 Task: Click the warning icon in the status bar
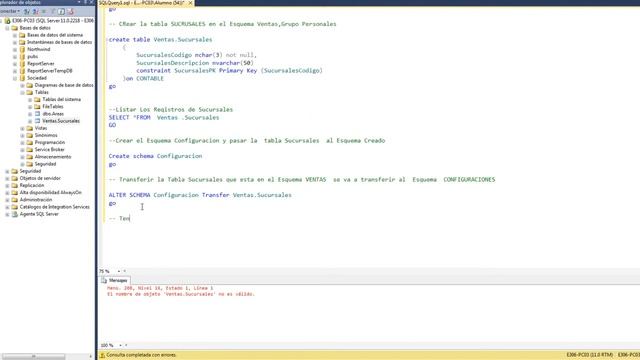[x=102, y=355]
